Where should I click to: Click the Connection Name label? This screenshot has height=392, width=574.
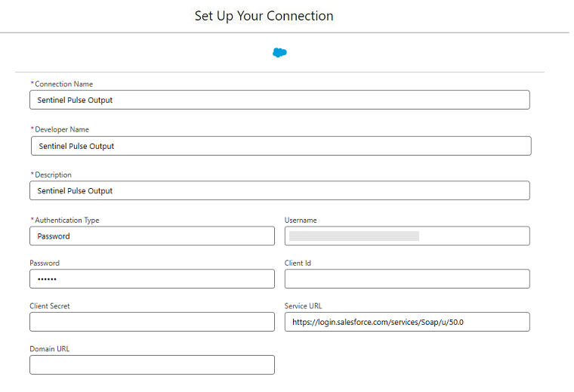[63, 84]
